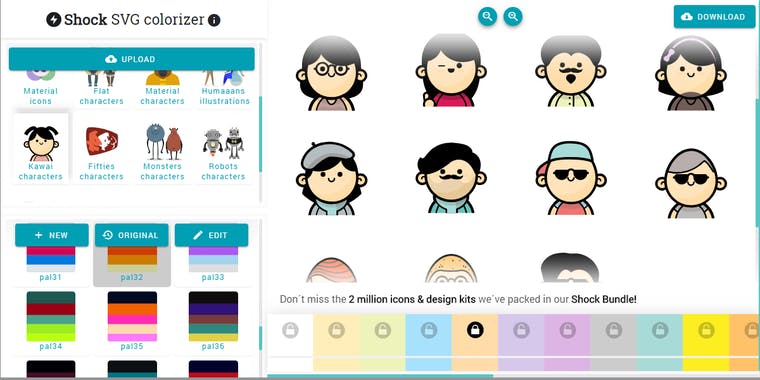Apply the pal35 palette
760x380 pixels.
coord(132,321)
